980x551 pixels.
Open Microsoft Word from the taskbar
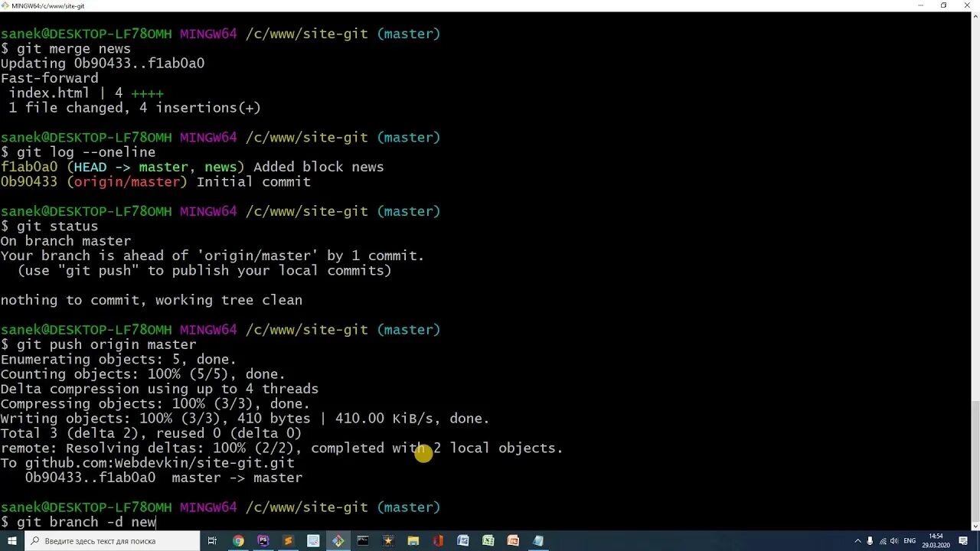462,541
